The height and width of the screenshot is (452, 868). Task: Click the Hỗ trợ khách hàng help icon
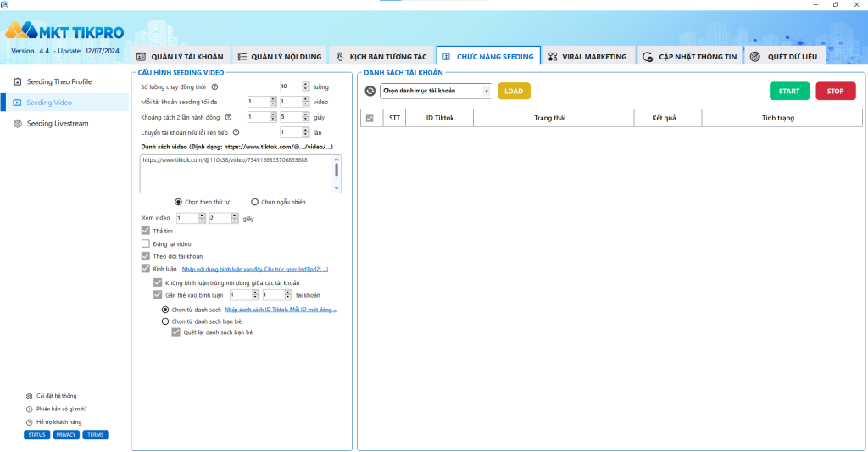[x=30, y=422]
